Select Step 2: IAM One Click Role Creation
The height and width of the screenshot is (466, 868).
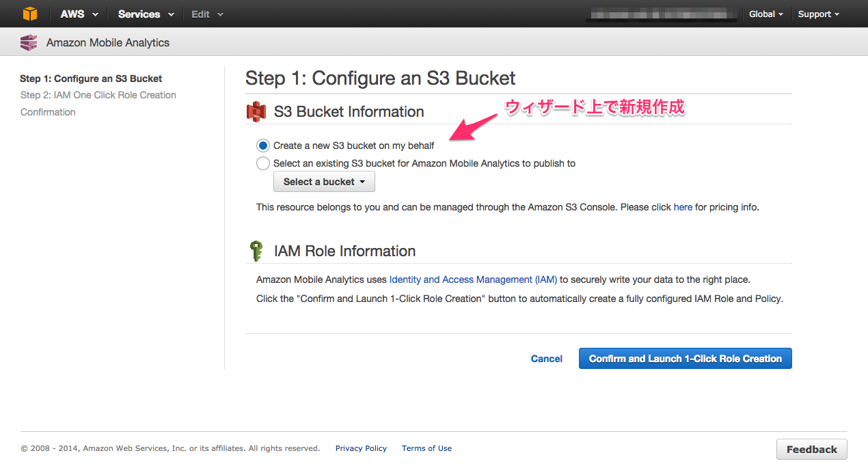98,95
